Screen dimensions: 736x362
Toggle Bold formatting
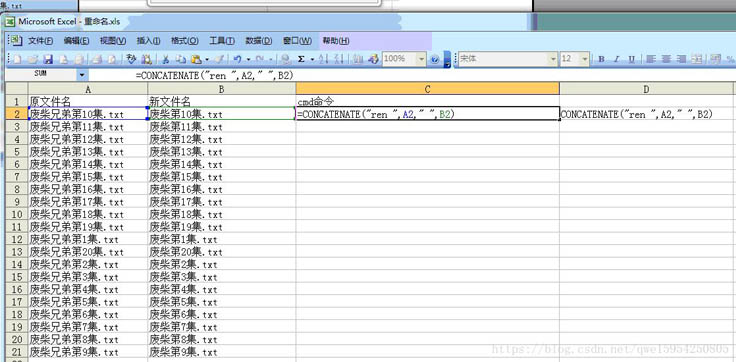601,59
